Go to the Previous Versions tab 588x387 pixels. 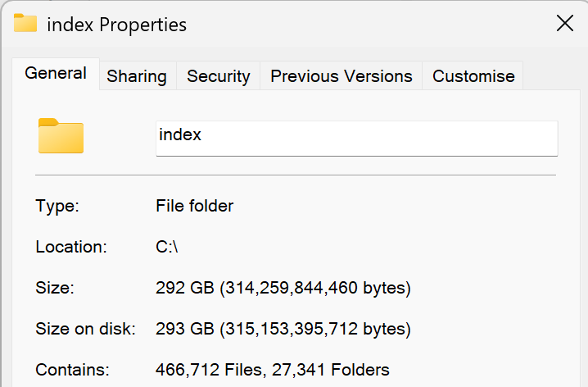(341, 76)
